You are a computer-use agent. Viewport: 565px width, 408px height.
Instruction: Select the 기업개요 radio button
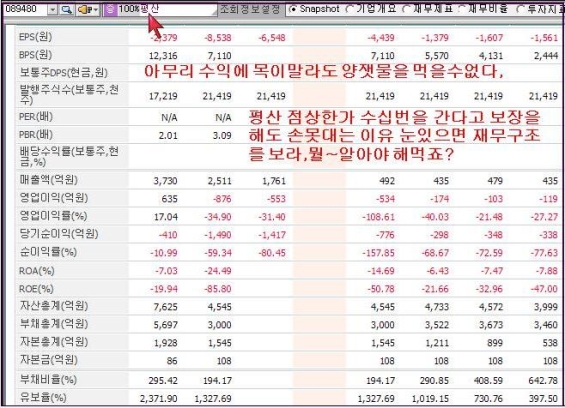point(349,9)
